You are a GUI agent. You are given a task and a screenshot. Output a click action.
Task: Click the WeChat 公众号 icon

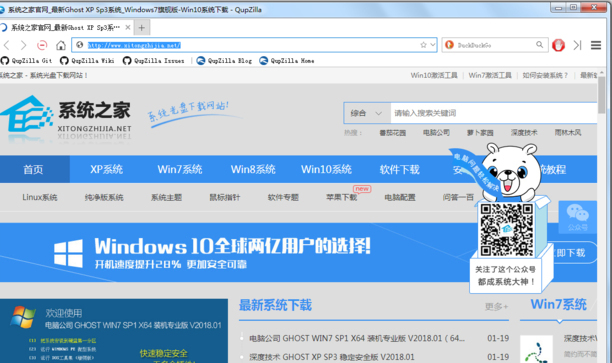click(x=578, y=217)
